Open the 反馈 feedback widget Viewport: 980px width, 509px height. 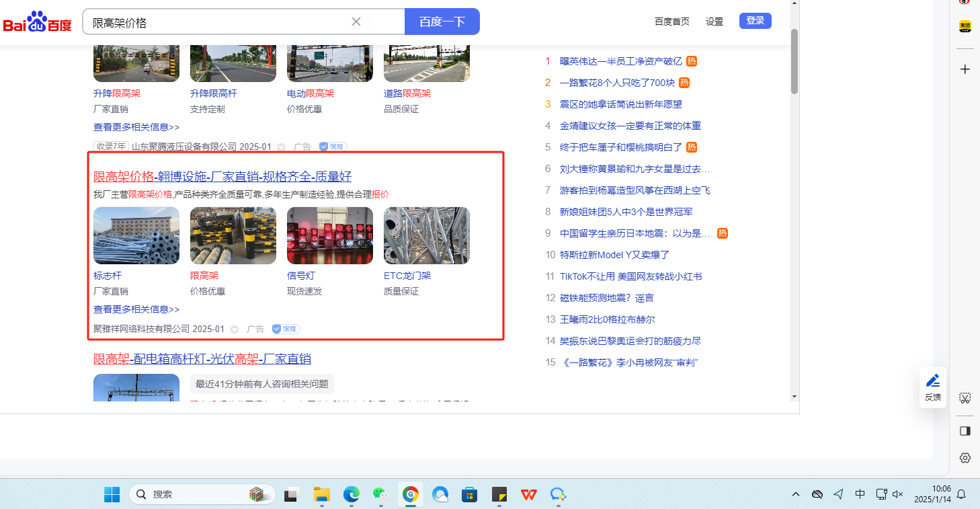[933, 388]
